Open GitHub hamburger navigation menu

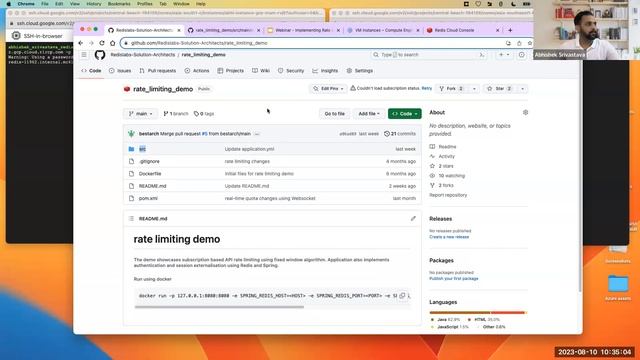point(84,55)
